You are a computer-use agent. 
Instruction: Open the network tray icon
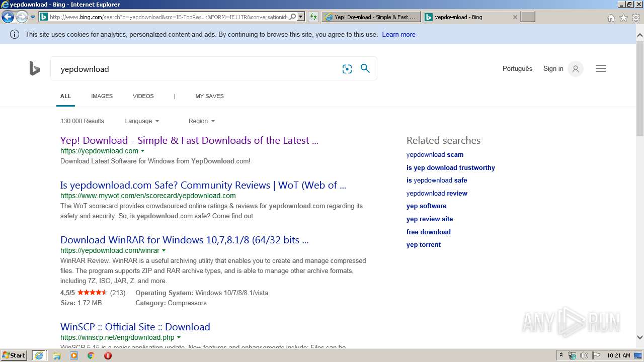coord(572,355)
